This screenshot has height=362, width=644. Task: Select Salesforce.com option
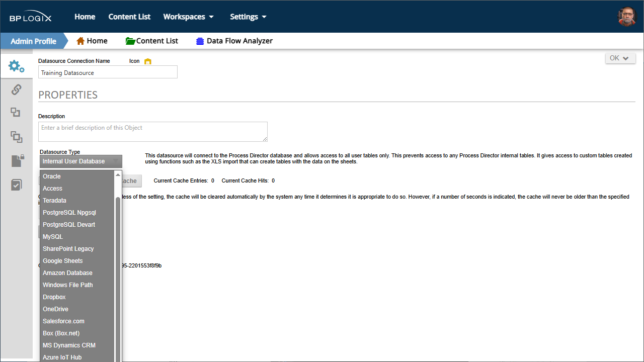(x=77, y=321)
